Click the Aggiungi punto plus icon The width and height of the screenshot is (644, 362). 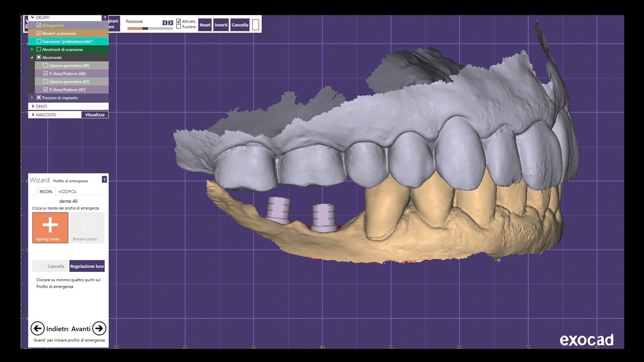tap(50, 225)
